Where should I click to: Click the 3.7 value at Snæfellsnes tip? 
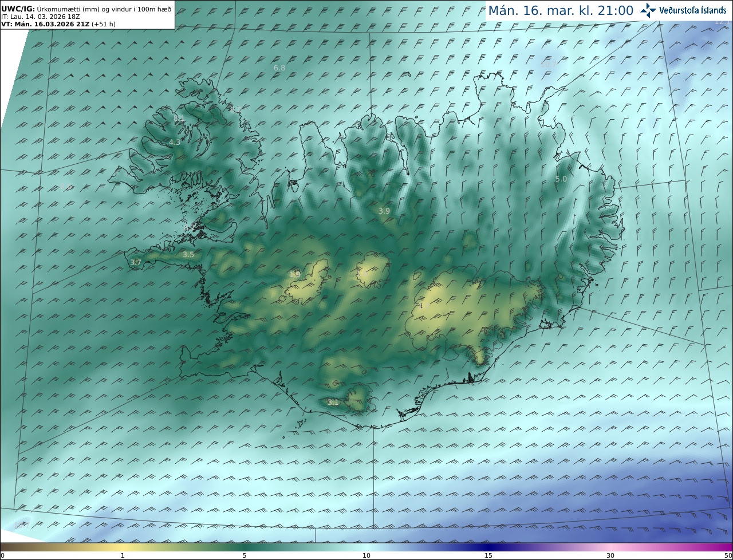tap(136, 262)
